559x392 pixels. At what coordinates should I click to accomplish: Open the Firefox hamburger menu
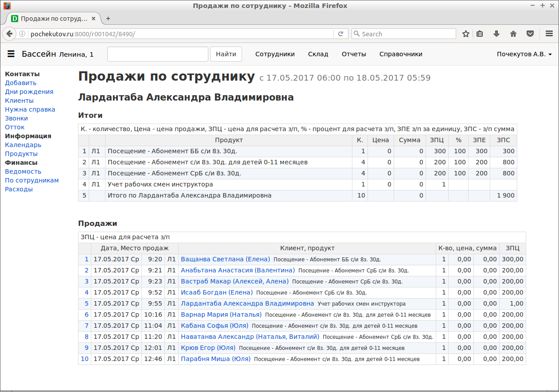549,34
